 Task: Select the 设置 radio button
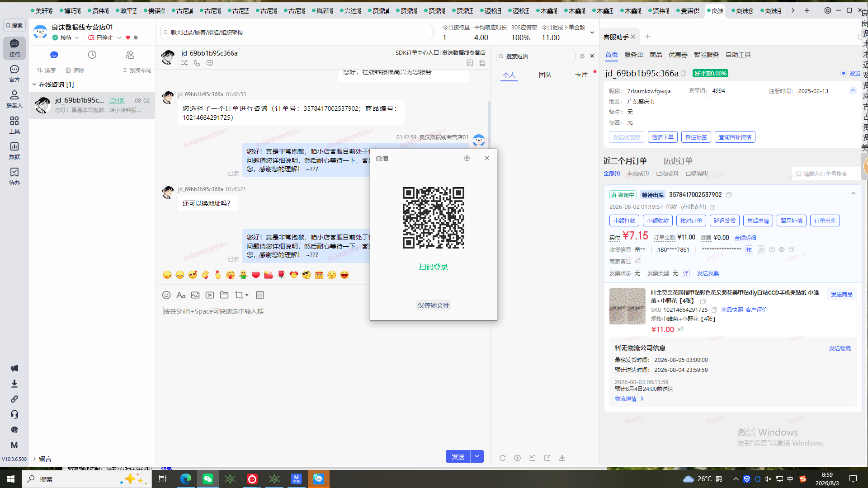coord(844,73)
